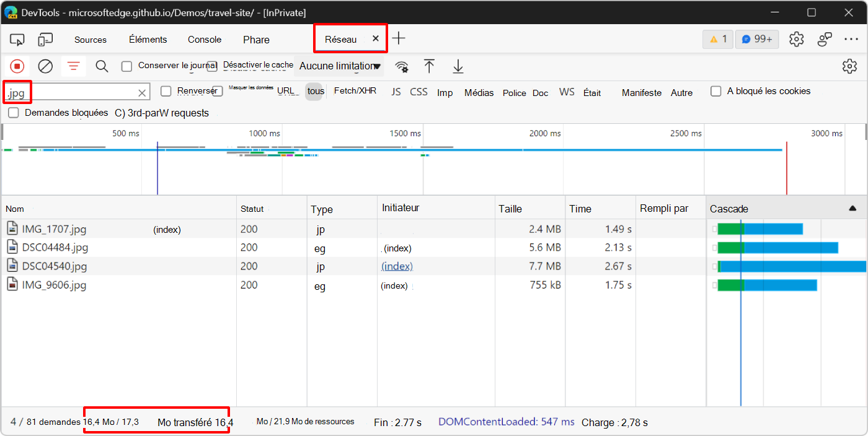Toggle Désactiver le cache checkbox
Viewport: 868px width, 436px height.
212,66
